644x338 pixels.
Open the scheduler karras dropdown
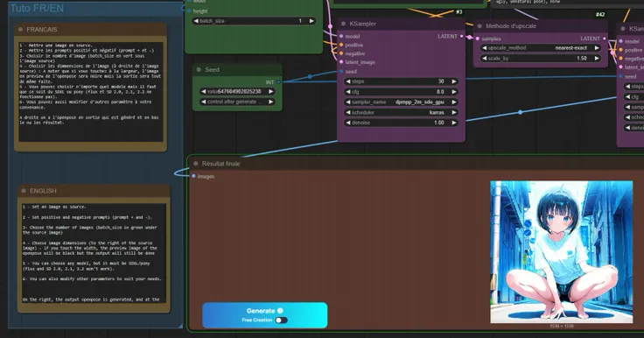pyautogui.click(x=401, y=112)
